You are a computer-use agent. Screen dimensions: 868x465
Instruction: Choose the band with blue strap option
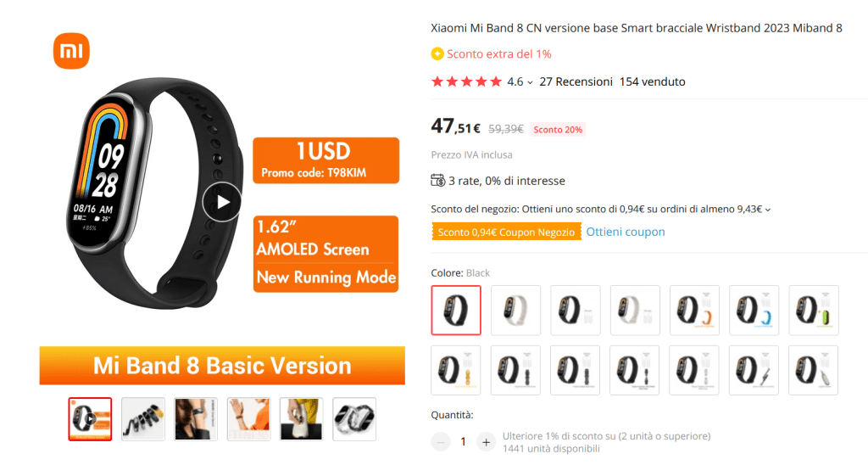[x=754, y=311]
